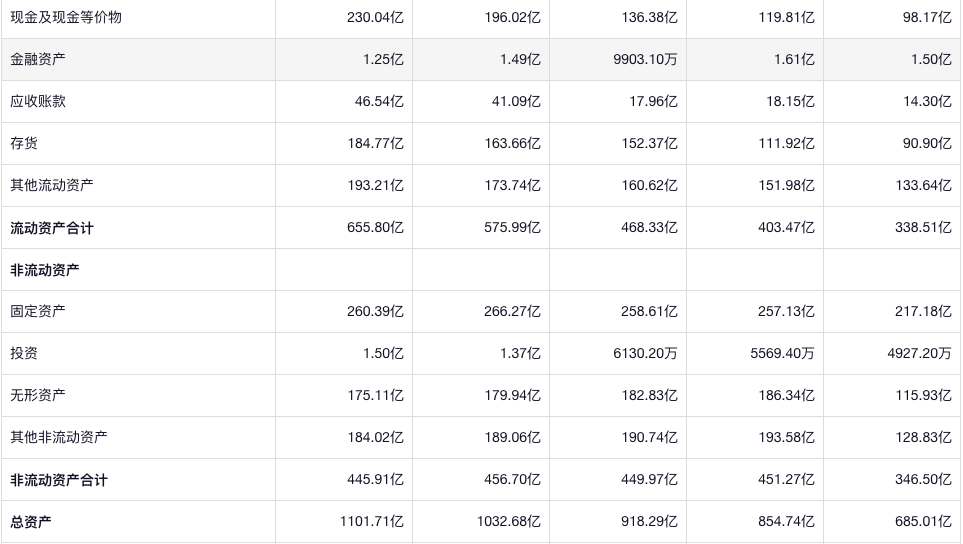Click the 685.01亿 total assets value
963x544 pixels.
923,521
